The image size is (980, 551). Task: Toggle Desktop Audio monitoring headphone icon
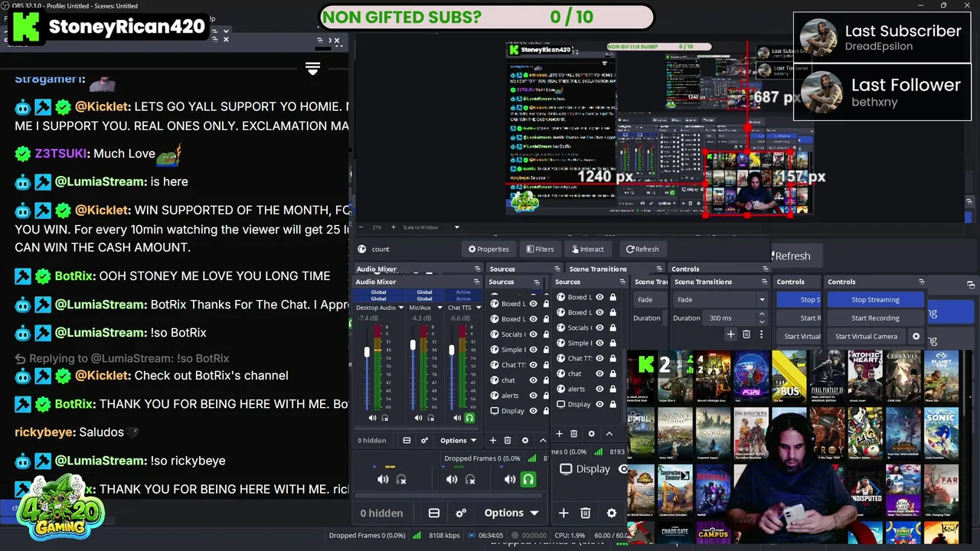pyautogui.click(x=385, y=418)
